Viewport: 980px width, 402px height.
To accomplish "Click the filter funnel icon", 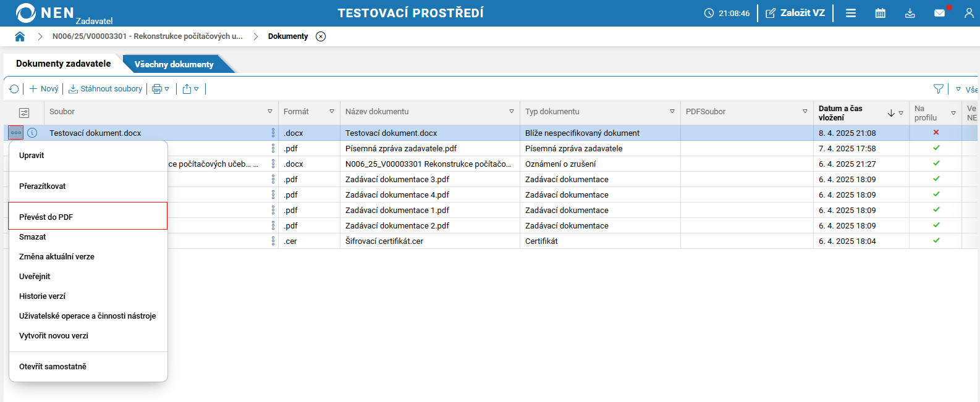I will (x=939, y=89).
